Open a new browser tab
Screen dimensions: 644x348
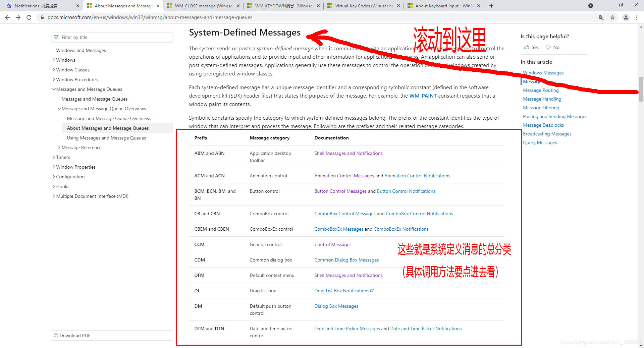point(491,5)
